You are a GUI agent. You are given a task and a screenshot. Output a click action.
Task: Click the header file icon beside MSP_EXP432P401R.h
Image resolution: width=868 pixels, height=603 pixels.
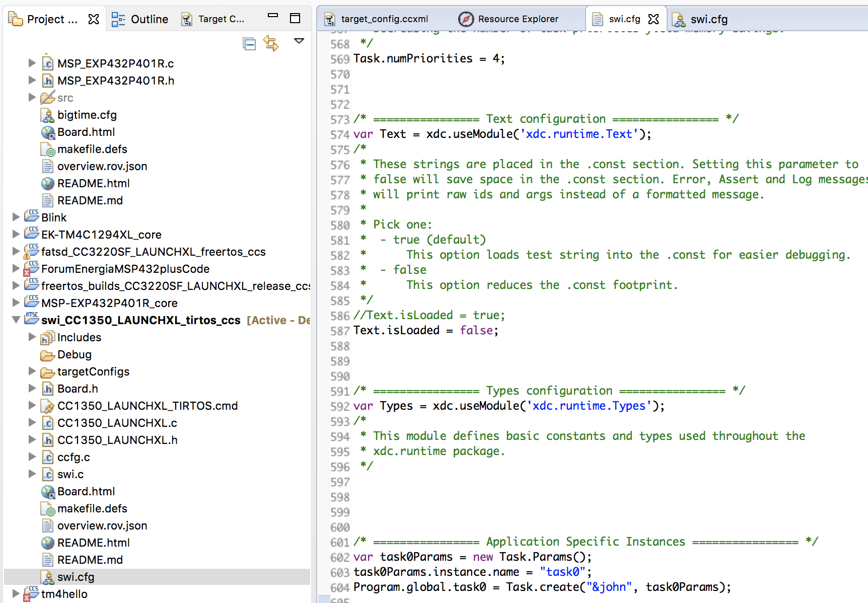pyautogui.click(x=47, y=80)
